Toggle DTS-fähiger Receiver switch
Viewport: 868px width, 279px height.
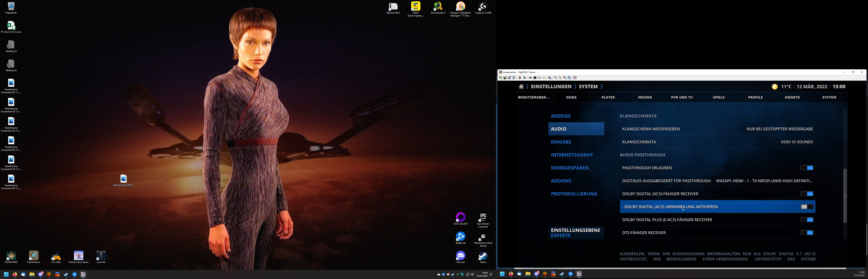tap(807, 232)
